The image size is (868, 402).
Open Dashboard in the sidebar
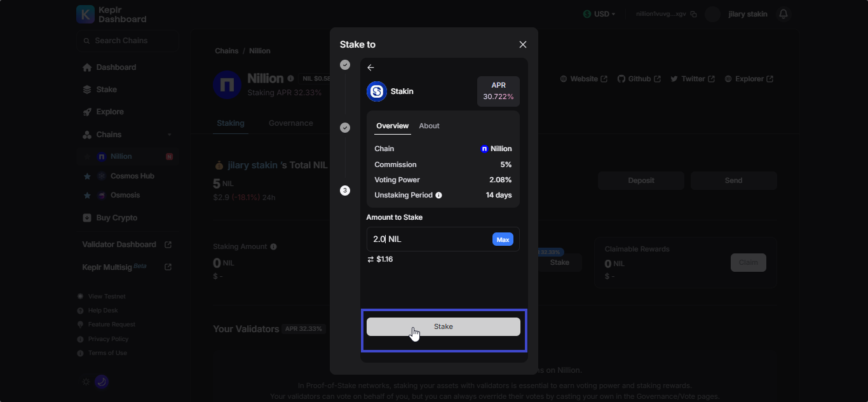click(109, 67)
